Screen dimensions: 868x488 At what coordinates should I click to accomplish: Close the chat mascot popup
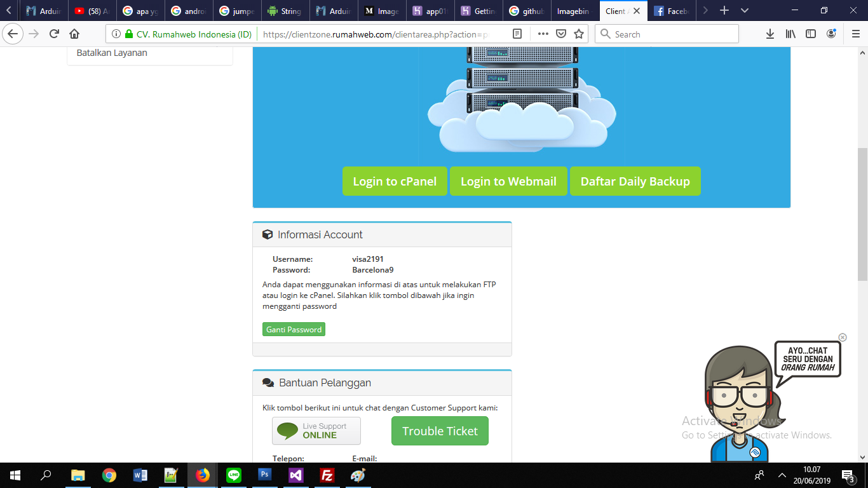point(843,337)
